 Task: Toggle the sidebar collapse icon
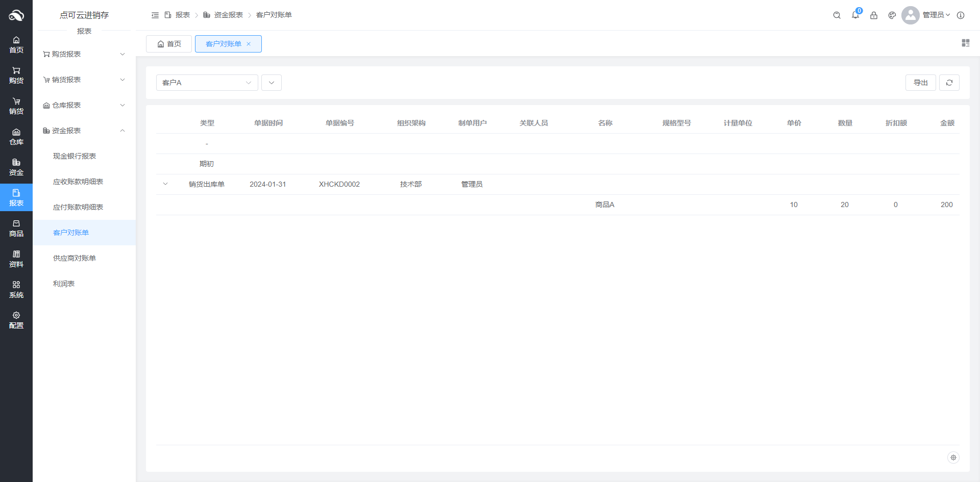tap(155, 15)
